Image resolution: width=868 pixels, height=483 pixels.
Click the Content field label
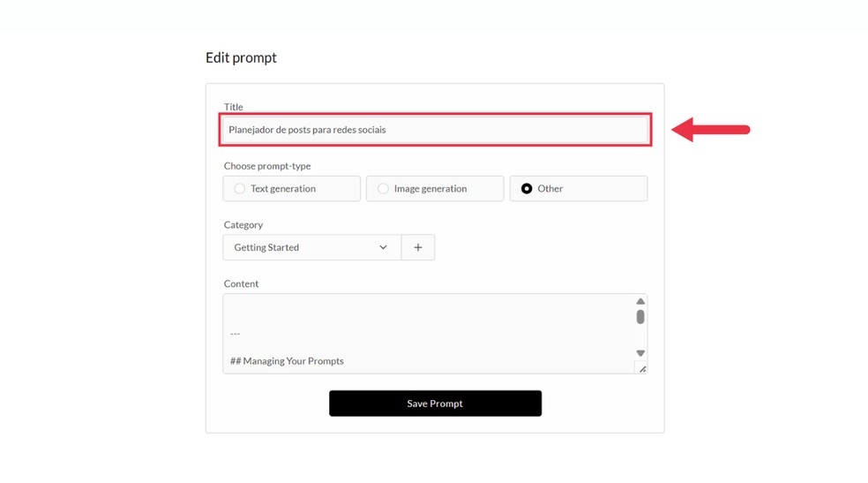pyautogui.click(x=241, y=283)
